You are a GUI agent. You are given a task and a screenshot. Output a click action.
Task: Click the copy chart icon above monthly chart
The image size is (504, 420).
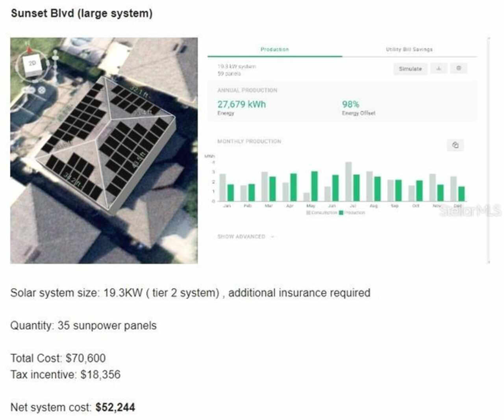coord(455,145)
